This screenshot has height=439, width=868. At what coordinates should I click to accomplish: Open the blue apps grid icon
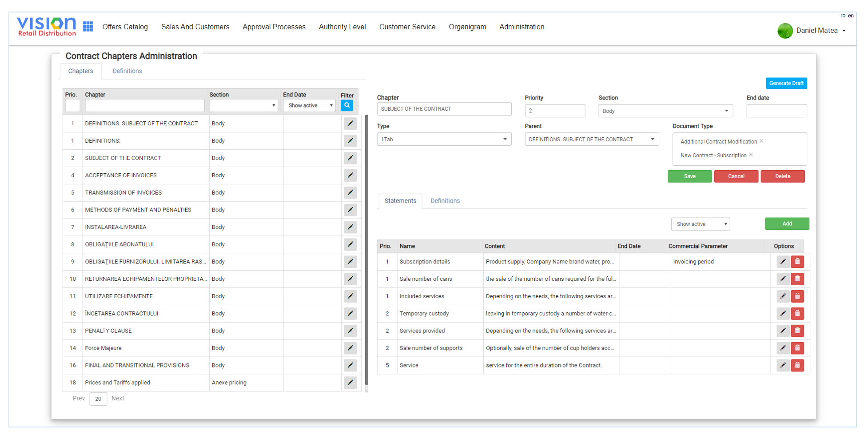(x=88, y=27)
